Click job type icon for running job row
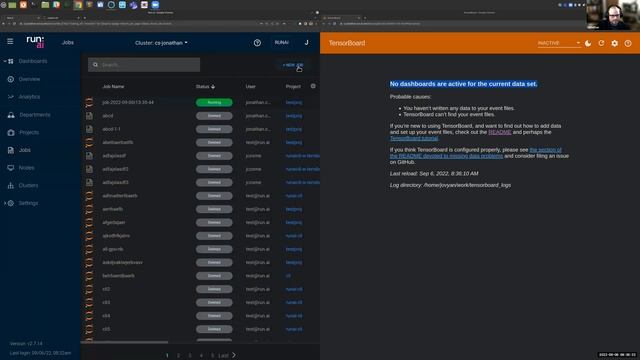 pyautogui.click(x=89, y=102)
